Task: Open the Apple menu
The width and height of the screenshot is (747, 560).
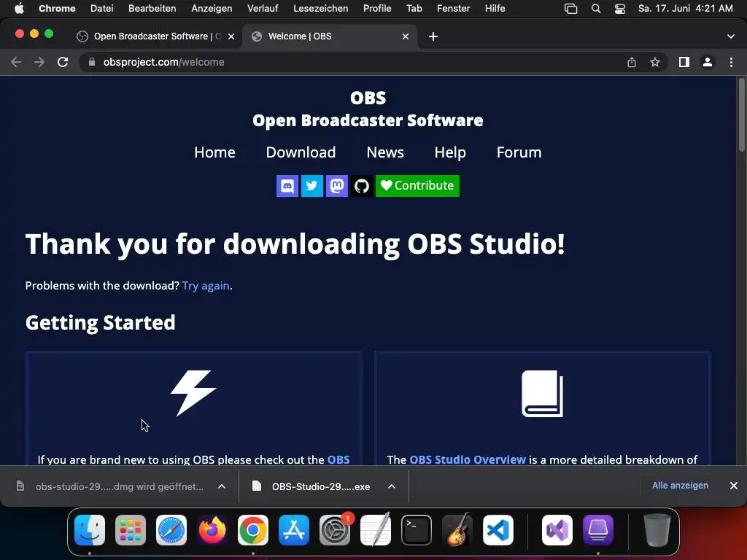Action: point(19,8)
